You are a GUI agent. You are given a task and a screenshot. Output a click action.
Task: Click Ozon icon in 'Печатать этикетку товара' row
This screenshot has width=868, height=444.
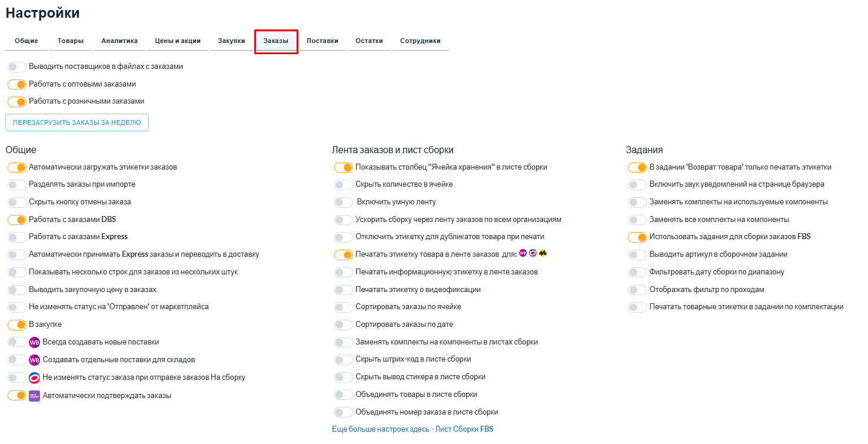pyautogui.click(x=533, y=254)
